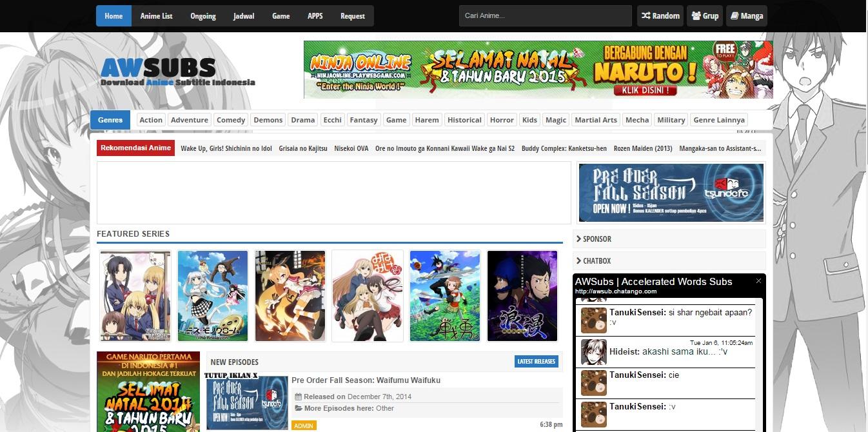Select the Genres tab label
Viewport: 868px width, 432px height.
tap(110, 120)
